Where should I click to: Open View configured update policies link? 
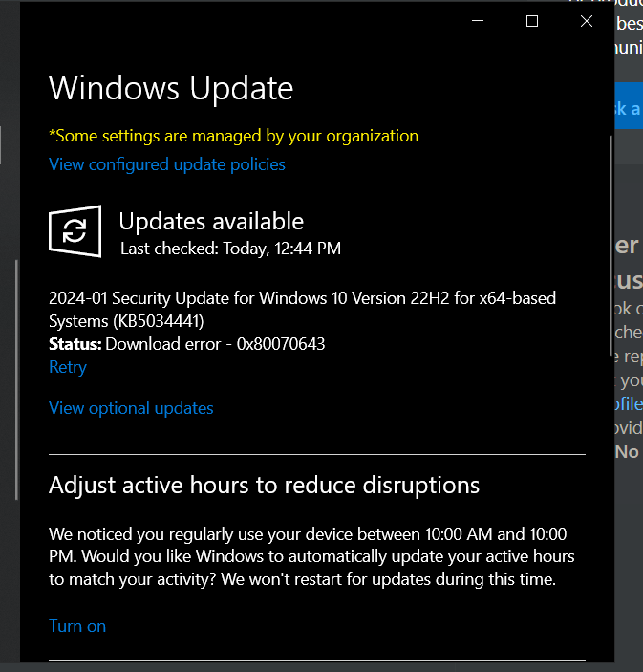(167, 164)
